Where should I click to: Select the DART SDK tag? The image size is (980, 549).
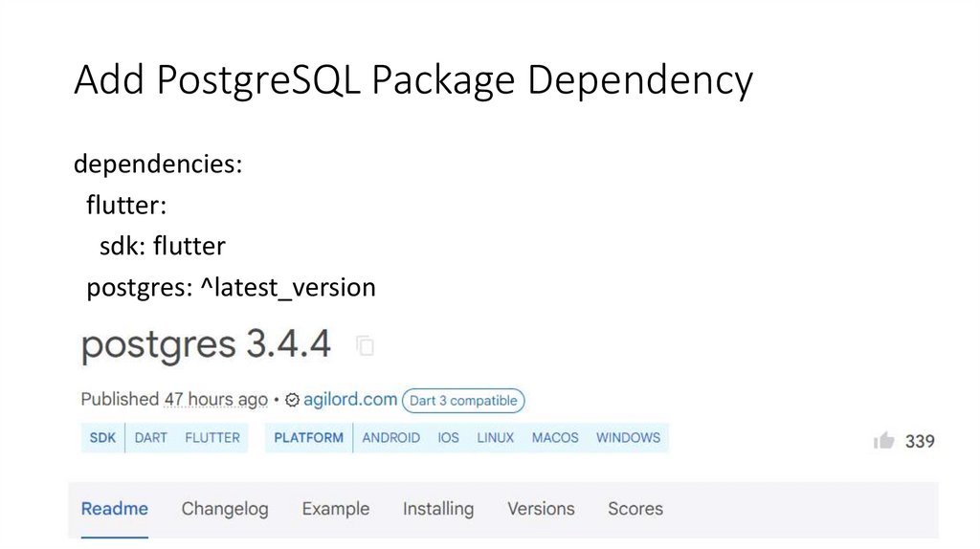151,438
